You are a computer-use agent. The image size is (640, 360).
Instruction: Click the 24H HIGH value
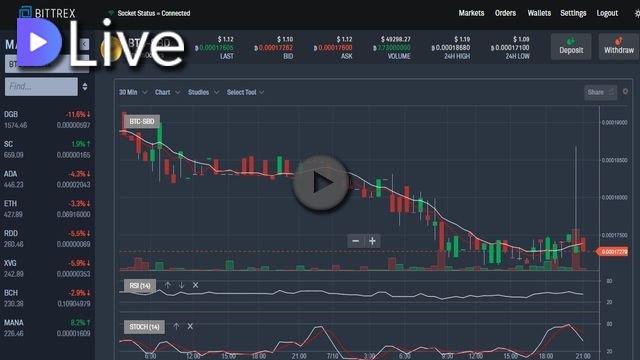point(451,48)
